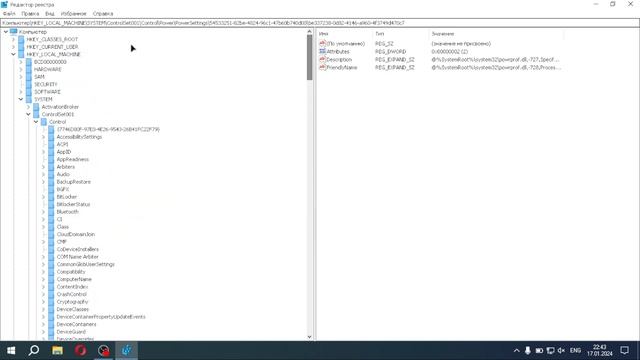Expand the BCD00000000 key chevron
Image resolution: width=640 pixels, height=360 pixels.
click(x=21, y=62)
